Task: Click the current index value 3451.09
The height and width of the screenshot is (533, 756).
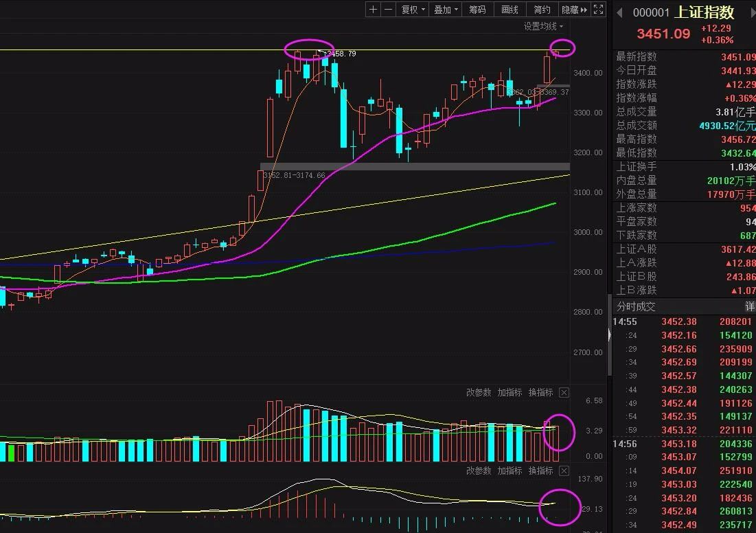Action: (663, 34)
